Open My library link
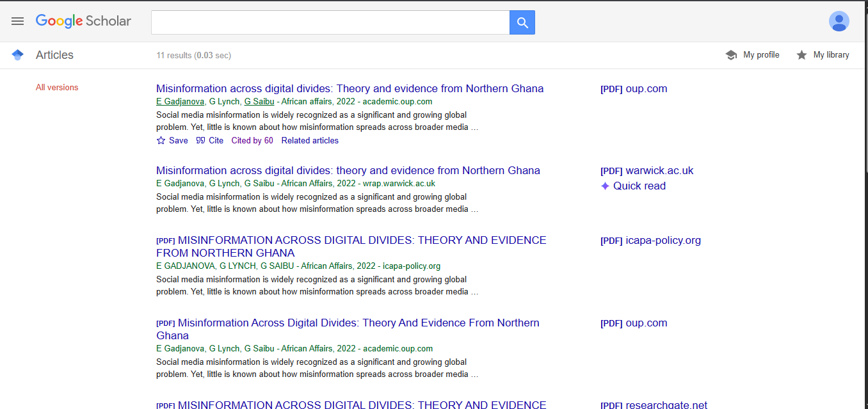Viewport: 868px width, 409px height. (x=831, y=55)
